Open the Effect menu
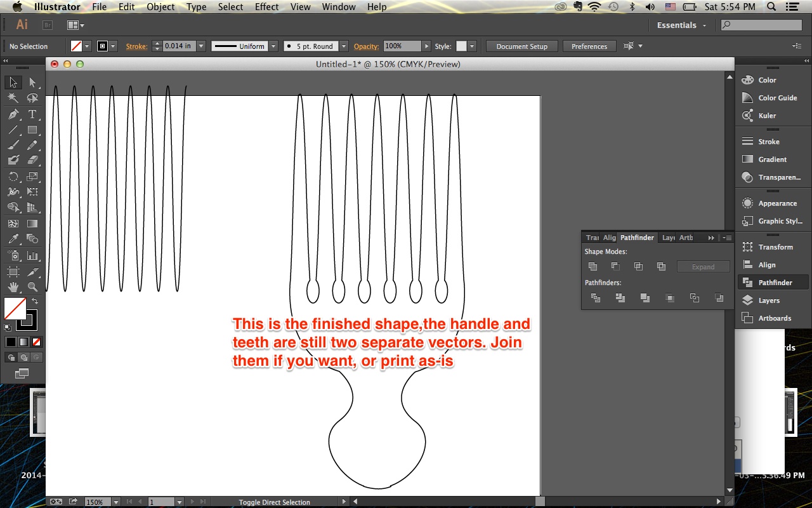 point(266,7)
